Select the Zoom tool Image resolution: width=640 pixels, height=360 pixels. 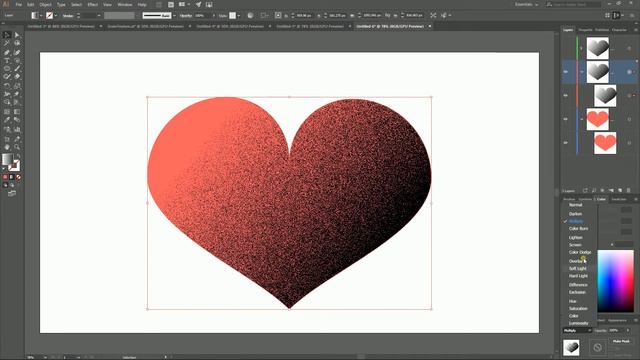coord(17,147)
